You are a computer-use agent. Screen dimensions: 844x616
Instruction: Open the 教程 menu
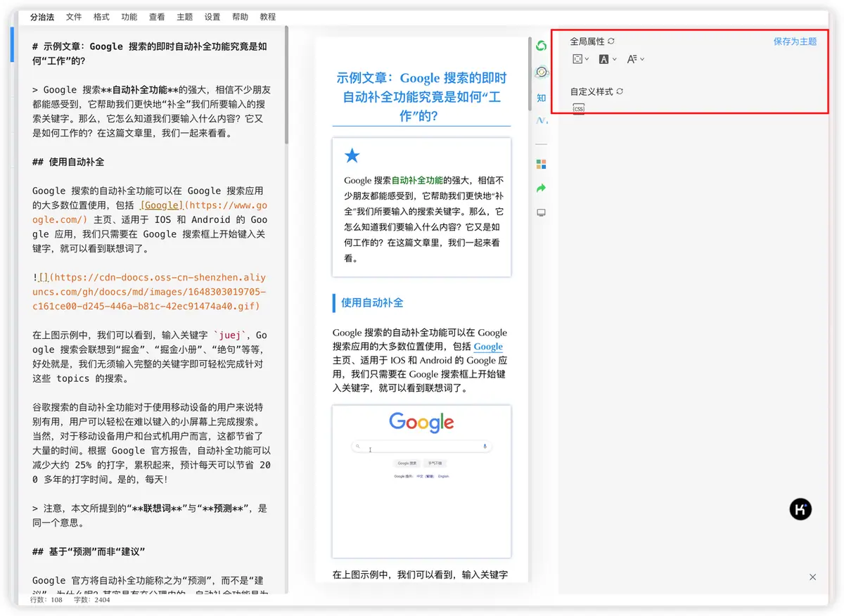point(268,17)
